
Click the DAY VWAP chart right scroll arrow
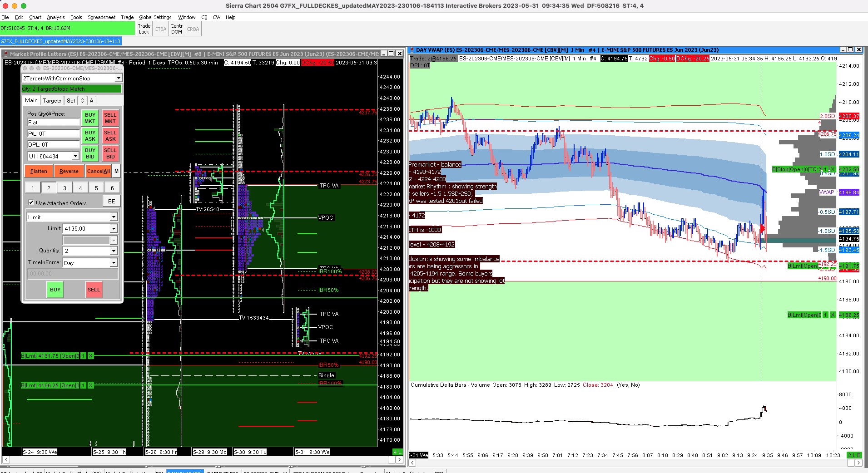point(858,463)
